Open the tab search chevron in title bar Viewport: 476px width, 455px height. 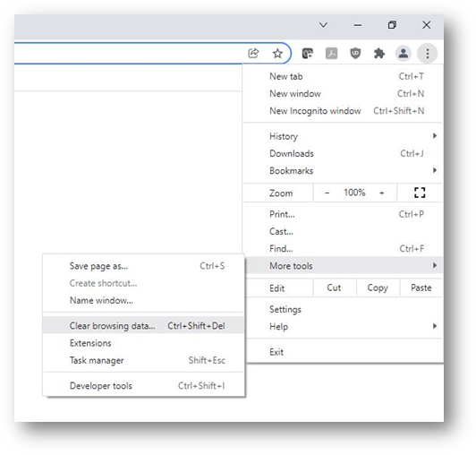coord(323,25)
